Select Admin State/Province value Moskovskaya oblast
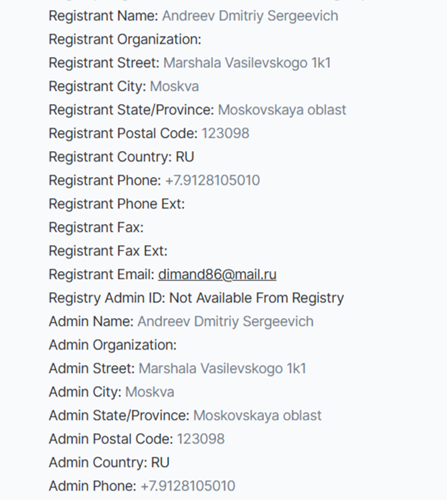The height and width of the screenshot is (500, 447). click(x=257, y=416)
